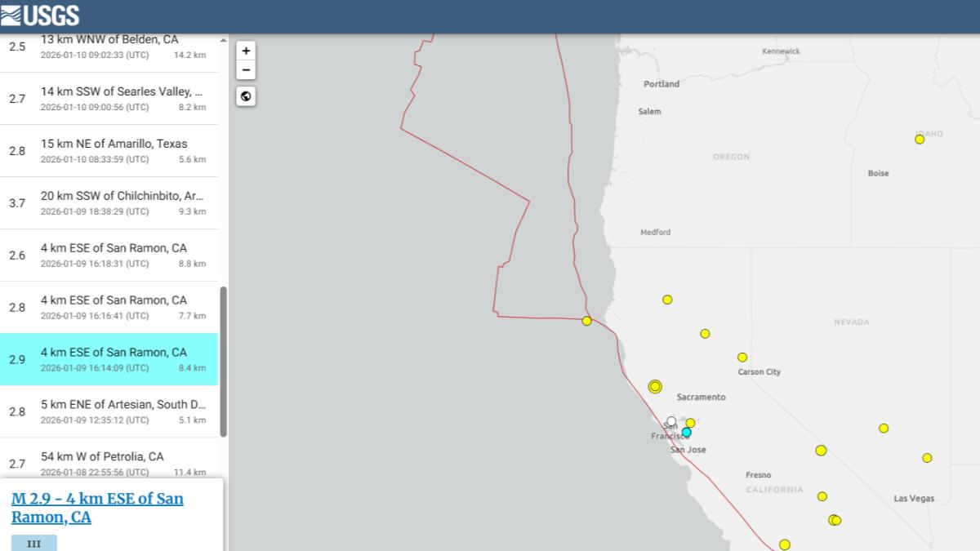
Task: Click the earthquake list scrollbar thumb
Action: click(223, 361)
